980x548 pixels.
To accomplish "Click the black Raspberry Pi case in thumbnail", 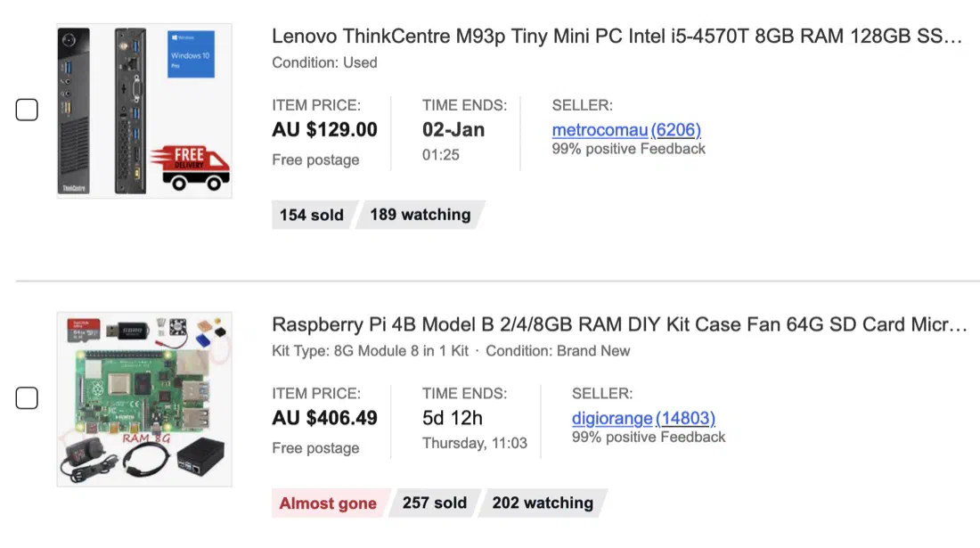I will pyautogui.click(x=200, y=458).
